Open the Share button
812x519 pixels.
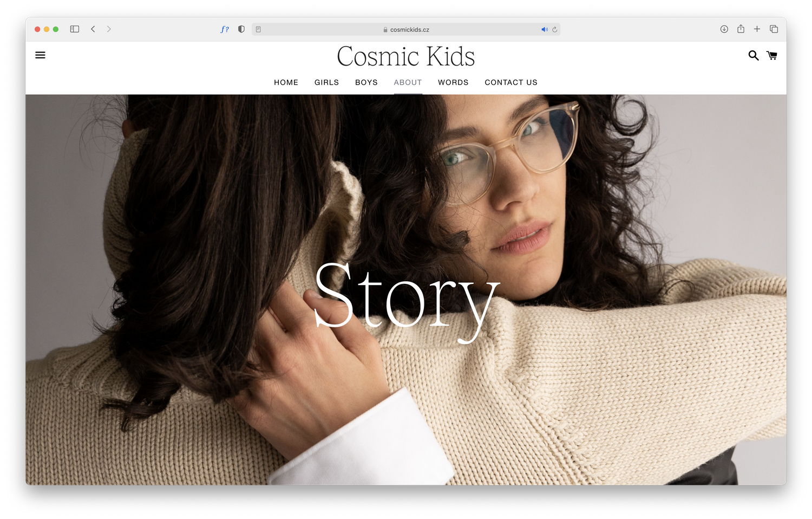(741, 29)
